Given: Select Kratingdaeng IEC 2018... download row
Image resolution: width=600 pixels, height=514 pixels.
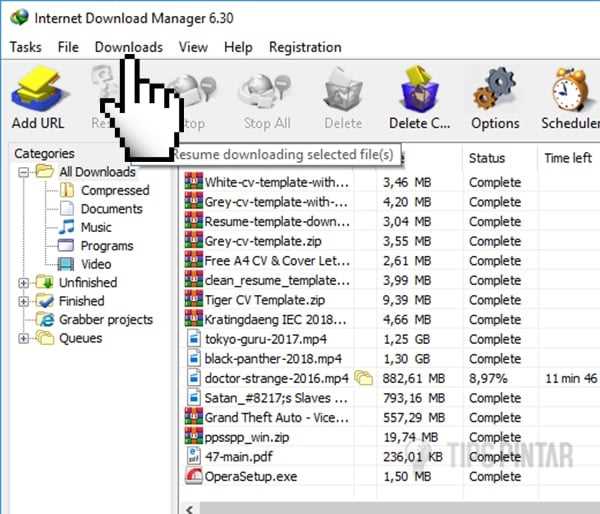Looking at the screenshot, I should click(389, 320).
